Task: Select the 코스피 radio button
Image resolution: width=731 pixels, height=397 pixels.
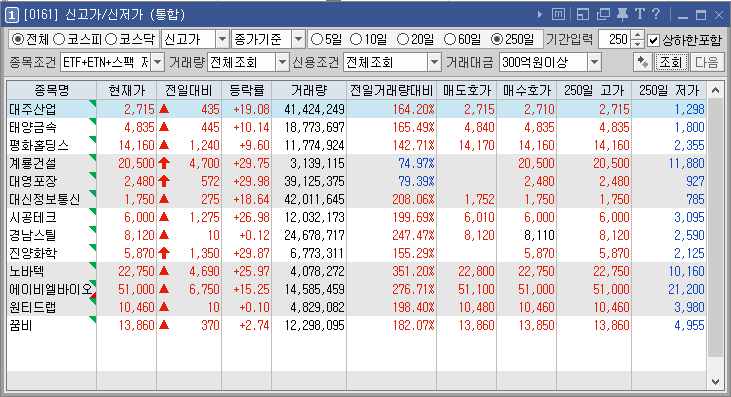Action: pyautogui.click(x=59, y=40)
